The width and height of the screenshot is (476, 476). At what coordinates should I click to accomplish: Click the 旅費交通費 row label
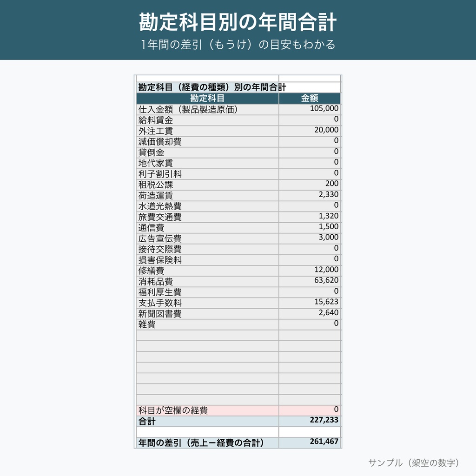160,217
